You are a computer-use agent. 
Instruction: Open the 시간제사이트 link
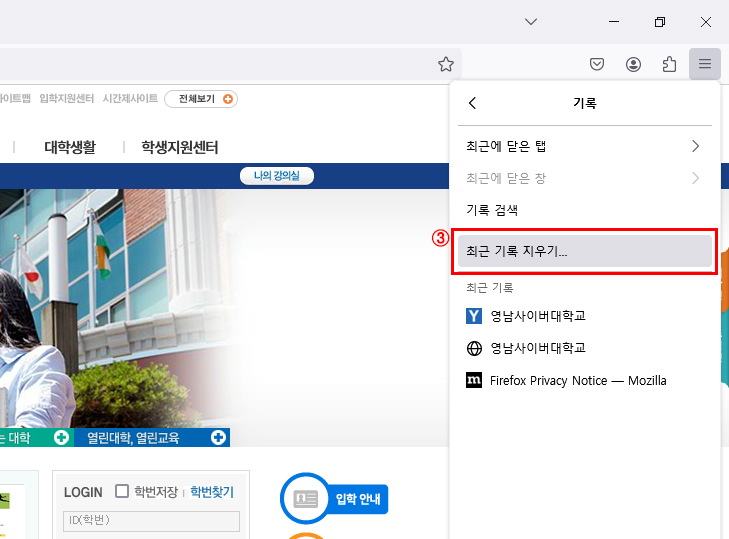130,99
